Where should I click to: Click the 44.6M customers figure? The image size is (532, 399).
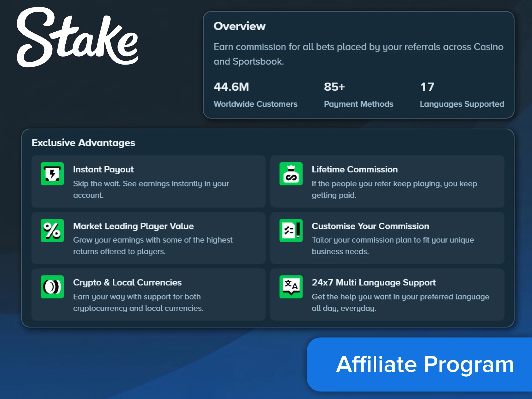231,87
